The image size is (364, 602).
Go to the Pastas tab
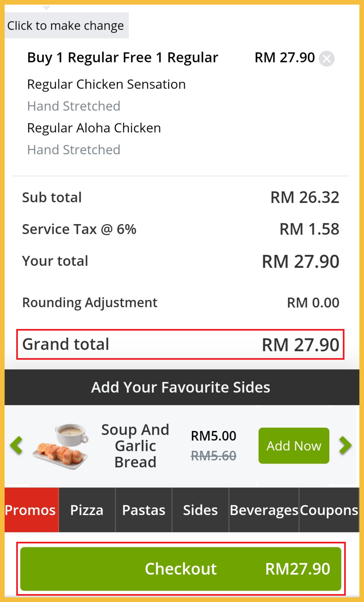(x=144, y=510)
